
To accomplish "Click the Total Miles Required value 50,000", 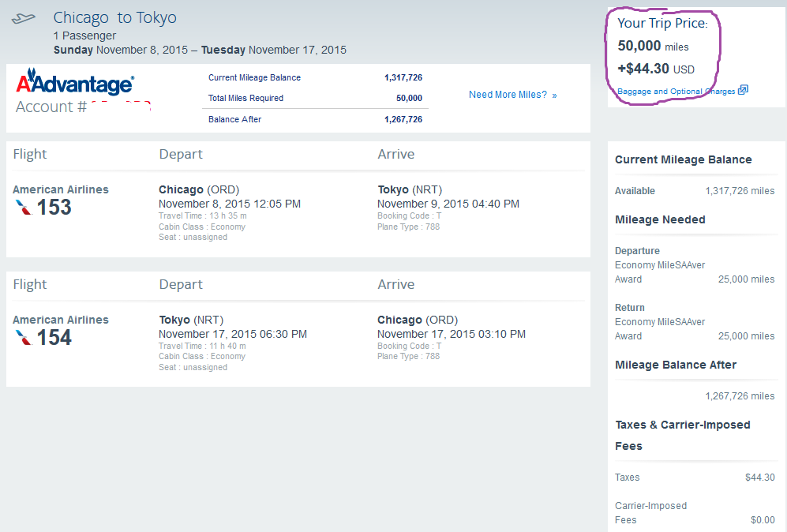I will coord(409,98).
